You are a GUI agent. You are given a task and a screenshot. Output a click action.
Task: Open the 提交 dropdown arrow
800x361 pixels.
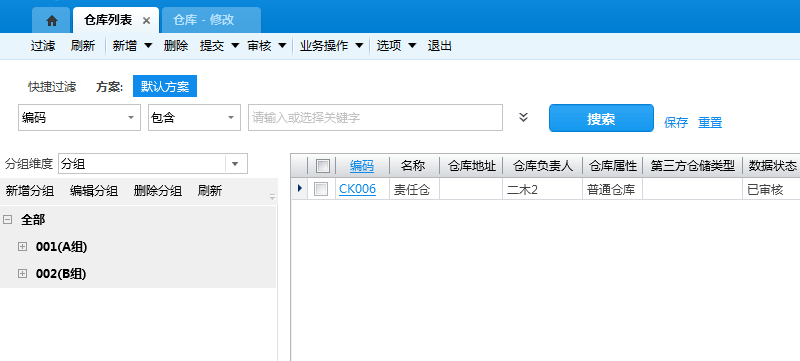(235, 46)
